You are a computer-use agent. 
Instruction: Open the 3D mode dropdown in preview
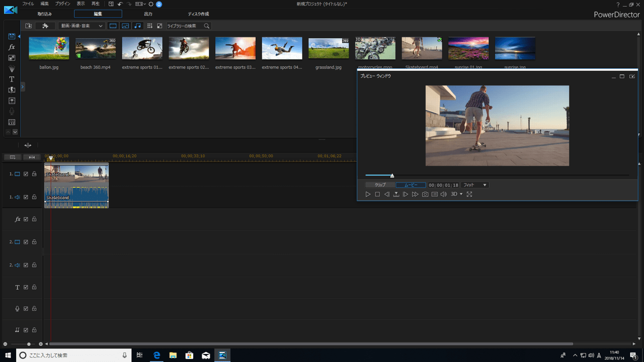[x=457, y=194]
